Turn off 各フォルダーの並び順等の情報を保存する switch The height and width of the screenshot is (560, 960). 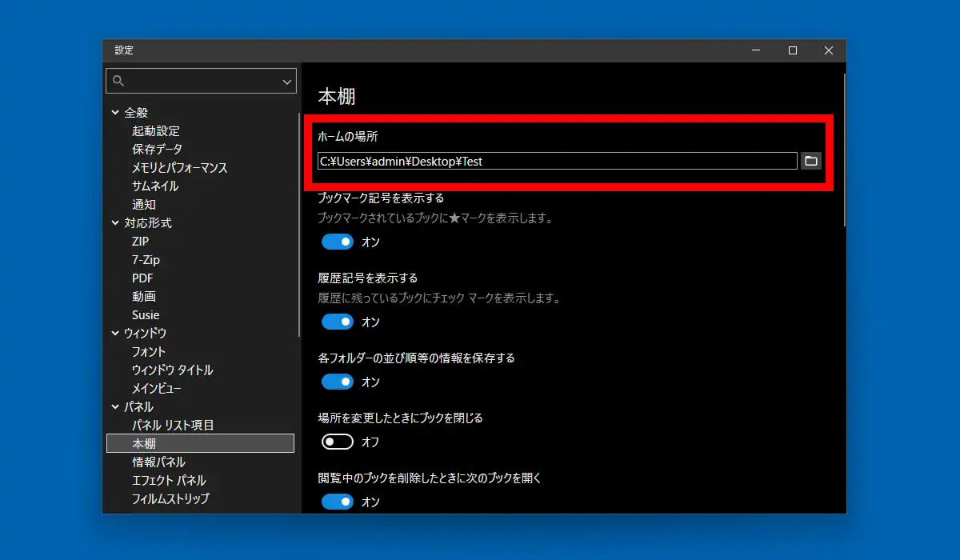[338, 382]
